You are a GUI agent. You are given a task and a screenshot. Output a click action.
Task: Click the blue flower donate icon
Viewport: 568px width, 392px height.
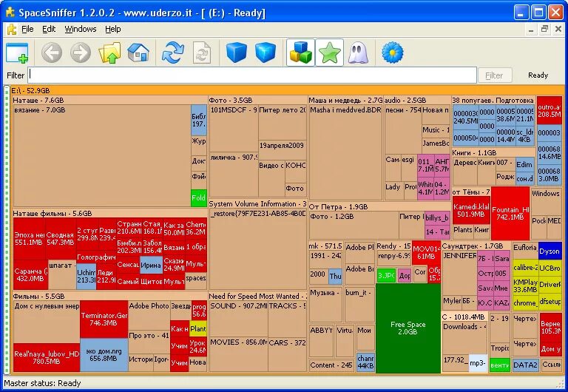point(392,53)
